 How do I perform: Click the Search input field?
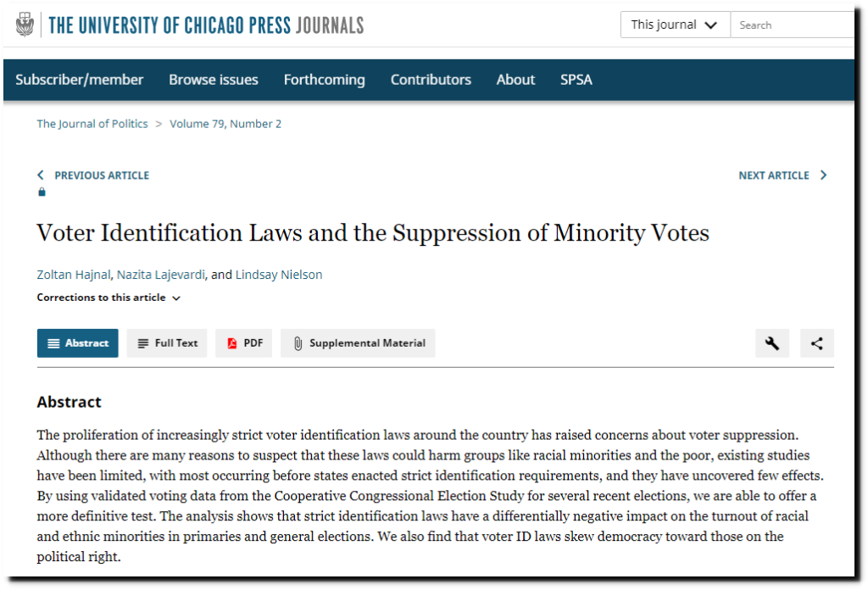click(793, 25)
